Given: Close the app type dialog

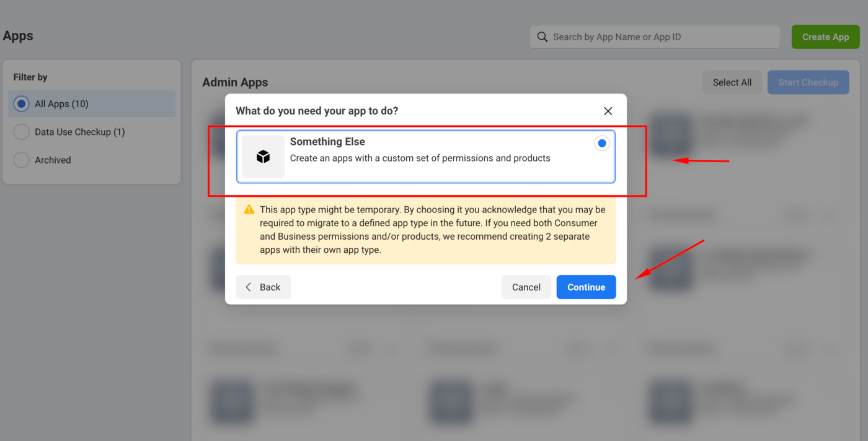Looking at the screenshot, I should click(608, 111).
